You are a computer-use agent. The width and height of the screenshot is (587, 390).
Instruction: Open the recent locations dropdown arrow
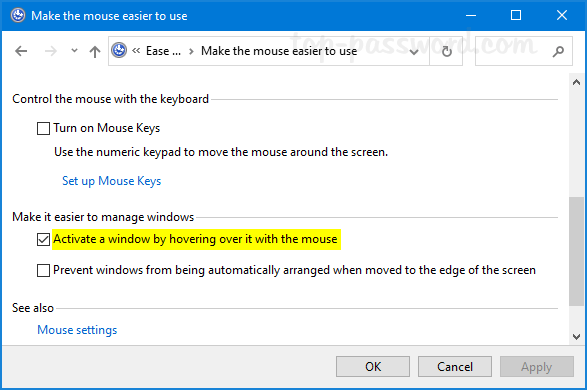pyautogui.click(x=74, y=51)
